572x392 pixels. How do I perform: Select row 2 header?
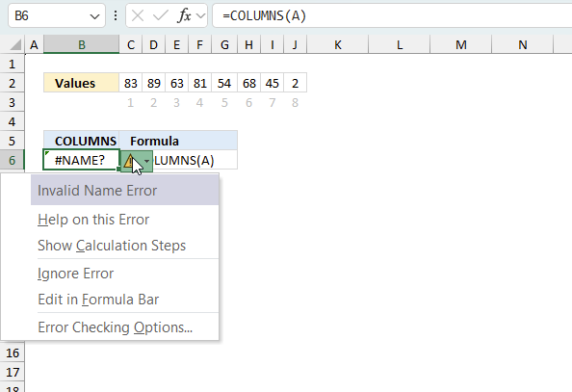13,83
